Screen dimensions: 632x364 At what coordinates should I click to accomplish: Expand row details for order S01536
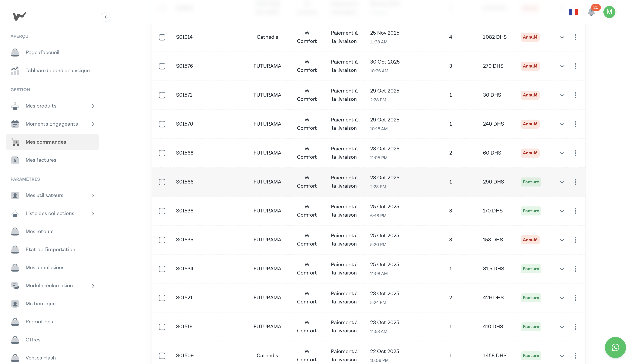[562, 211]
